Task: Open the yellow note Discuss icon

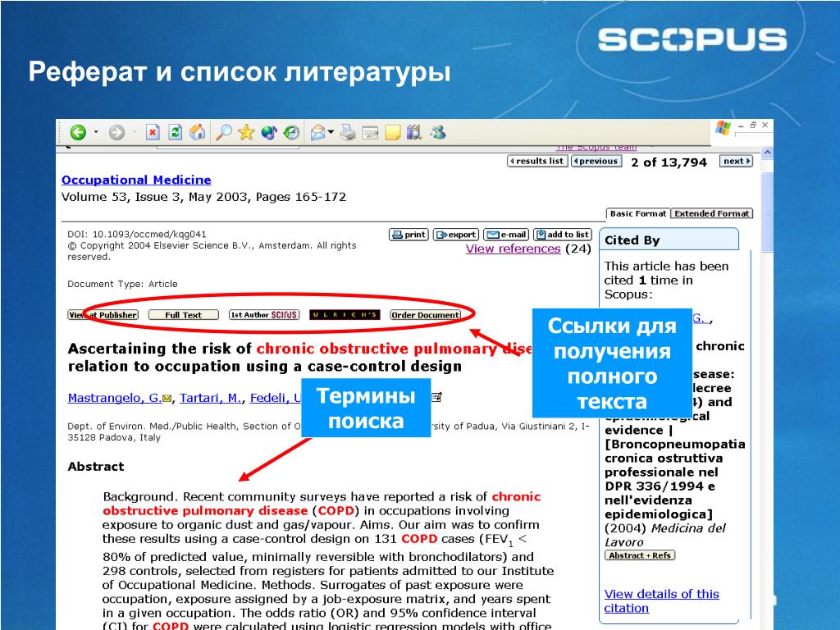Action: click(x=393, y=132)
